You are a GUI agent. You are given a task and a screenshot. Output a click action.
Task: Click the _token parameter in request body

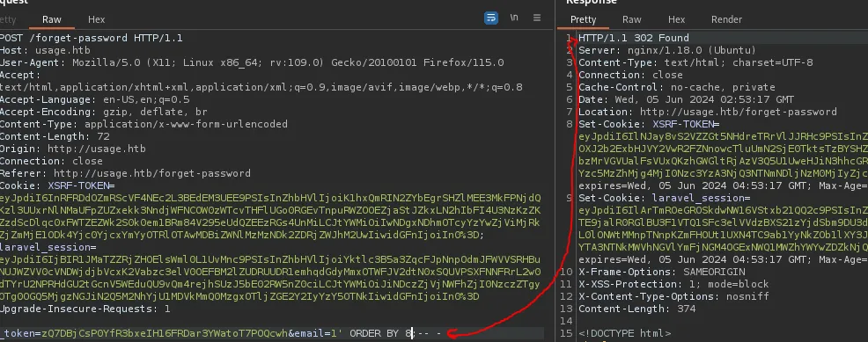click(x=143, y=333)
